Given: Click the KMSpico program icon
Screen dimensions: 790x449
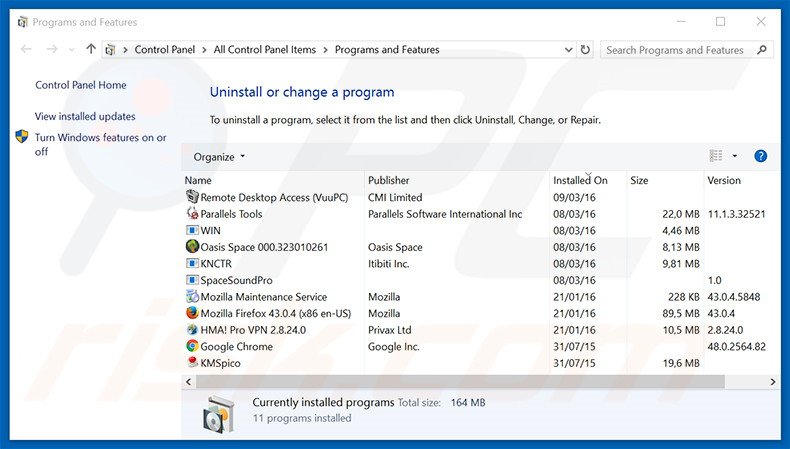Looking at the screenshot, I should (x=192, y=362).
